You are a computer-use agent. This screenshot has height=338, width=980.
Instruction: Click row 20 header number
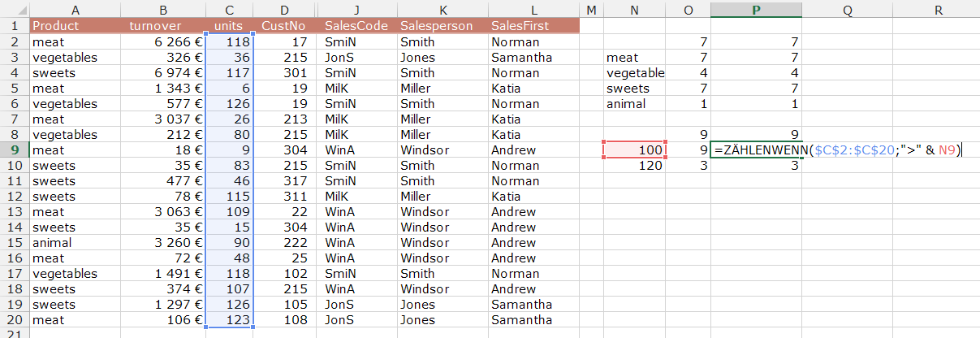pyautogui.click(x=15, y=320)
